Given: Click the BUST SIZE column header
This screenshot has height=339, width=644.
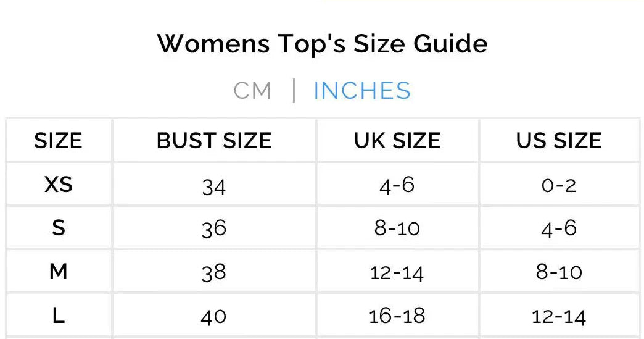Looking at the screenshot, I should (214, 141).
